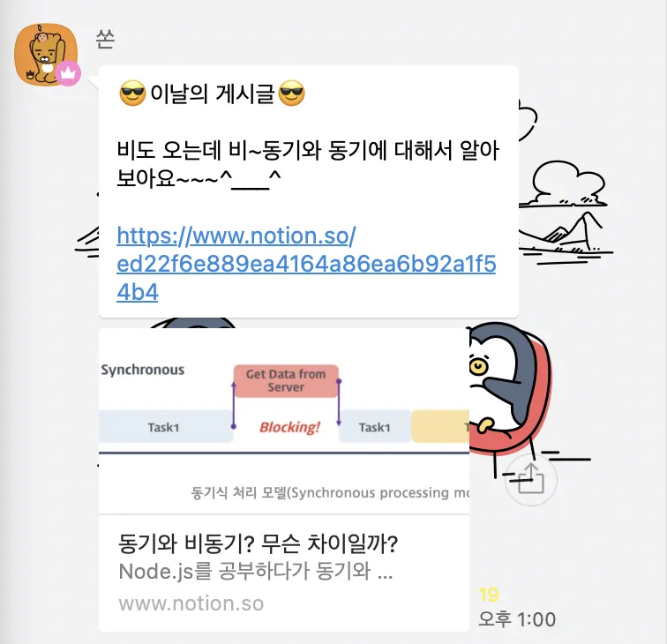Click the 오후 1:00 timestamp
The height and width of the screenshot is (644, 667).
(x=517, y=619)
